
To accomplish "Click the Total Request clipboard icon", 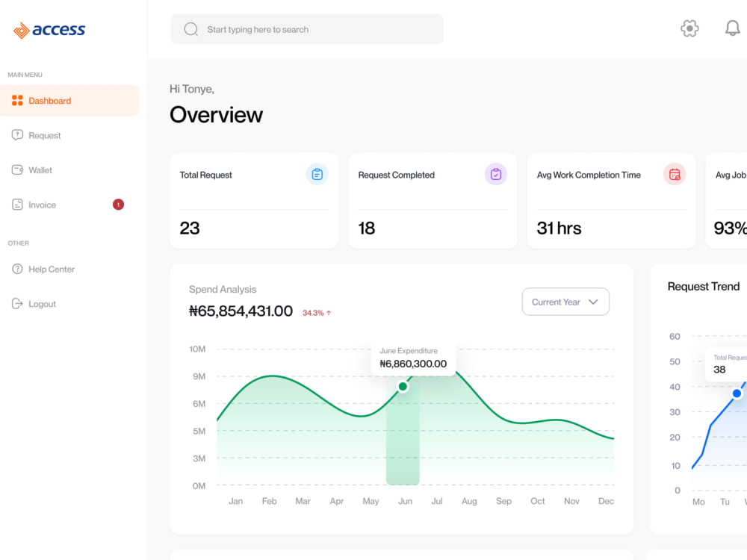I will tap(317, 174).
